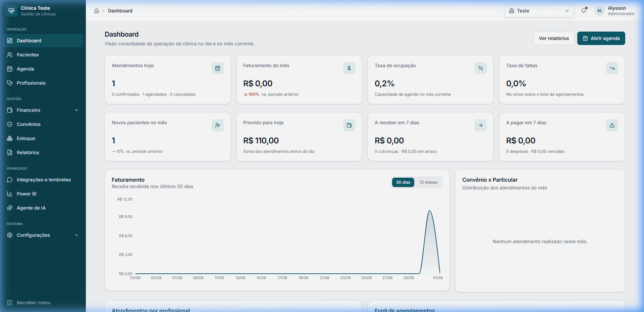644x312 pixels.
Task: Click the Estoque sidebar icon
Action: pyautogui.click(x=10, y=138)
